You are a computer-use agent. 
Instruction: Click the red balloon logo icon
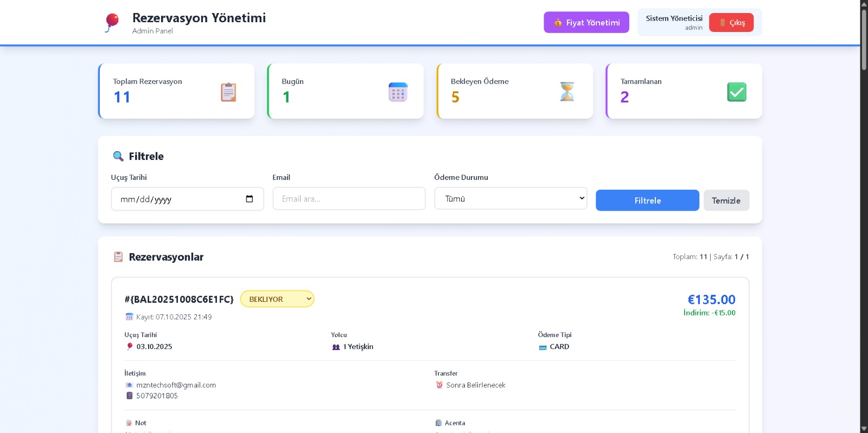coord(112,22)
